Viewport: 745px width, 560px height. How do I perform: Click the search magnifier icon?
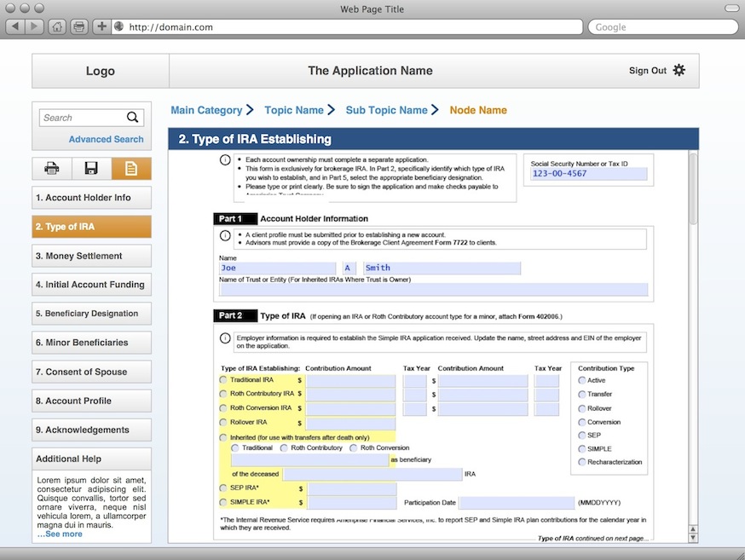tap(133, 117)
